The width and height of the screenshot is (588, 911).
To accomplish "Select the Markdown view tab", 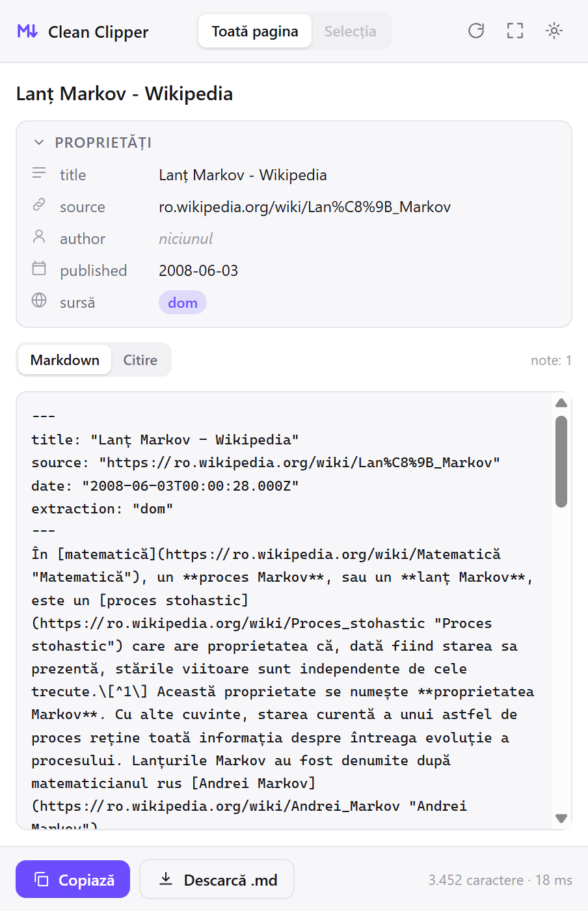I will (65, 360).
